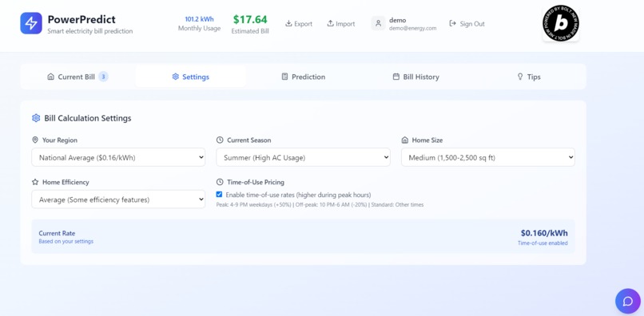The image size is (644, 316).
Task: Click the PowerPredict lightning bolt logo
Action: (31, 23)
